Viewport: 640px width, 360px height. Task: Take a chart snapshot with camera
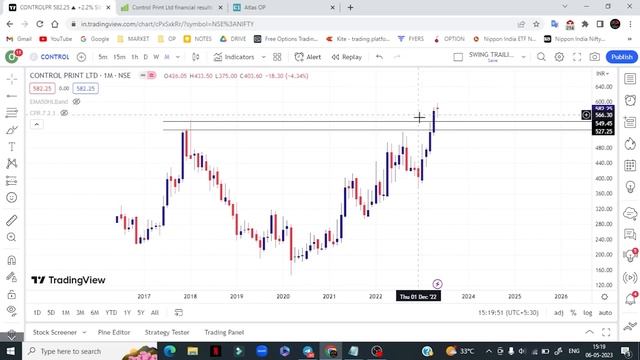595,57
